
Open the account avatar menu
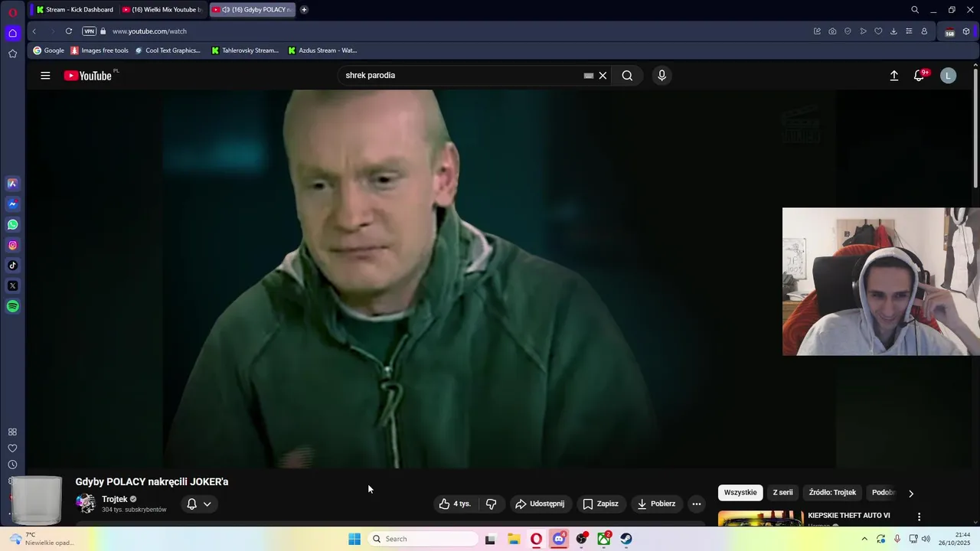tap(948, 75)
